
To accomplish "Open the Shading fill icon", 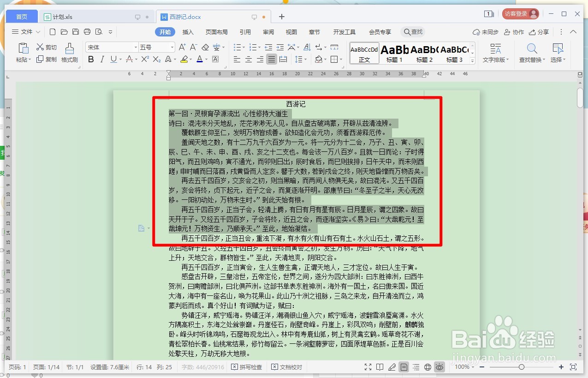I will (x=318, y=59).
